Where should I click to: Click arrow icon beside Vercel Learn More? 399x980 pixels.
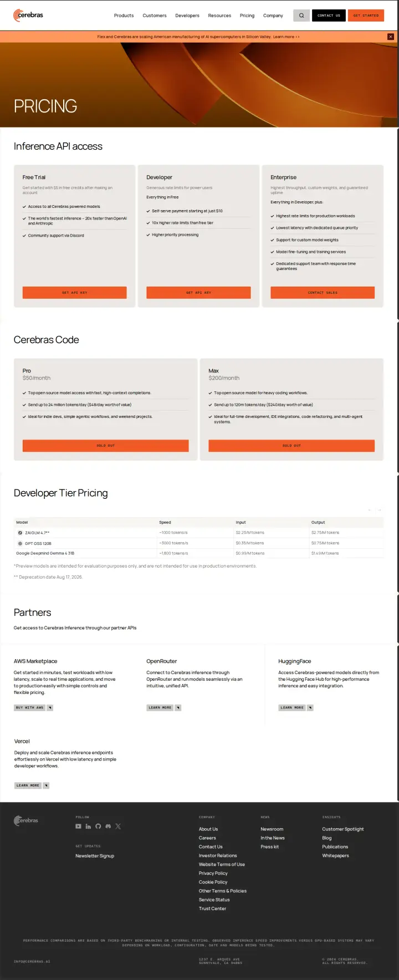[46, 785]
